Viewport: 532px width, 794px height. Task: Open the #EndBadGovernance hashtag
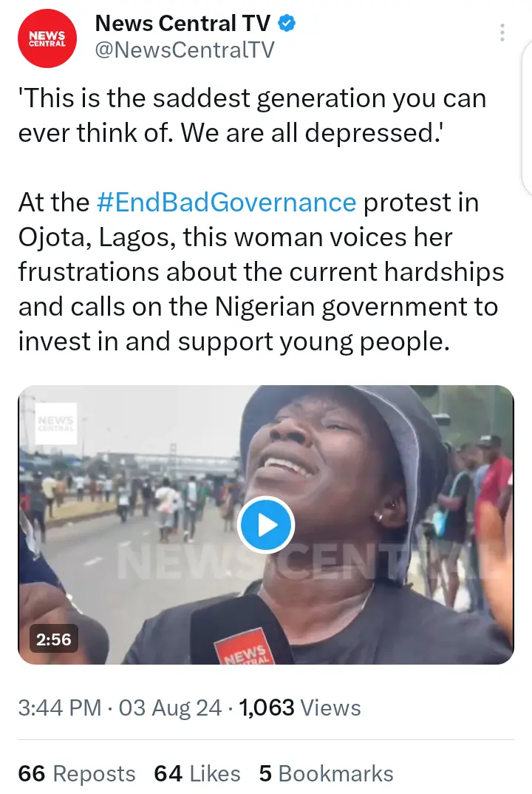coord(226,203)
